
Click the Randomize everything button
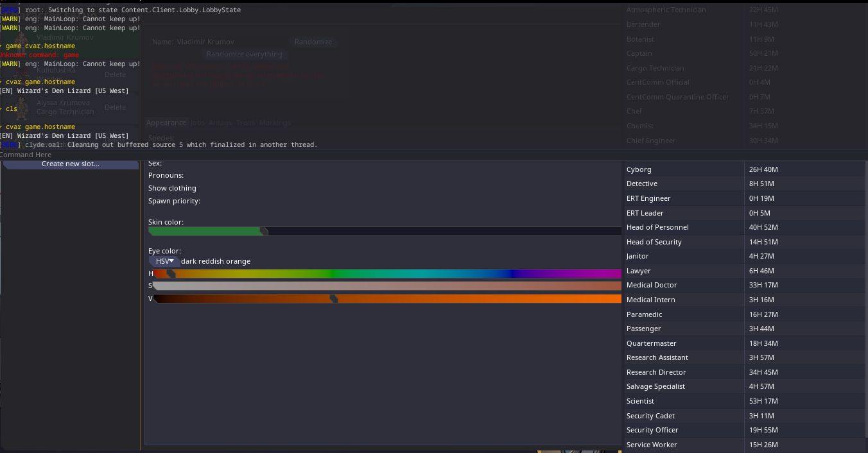click(x=244, y=55)
